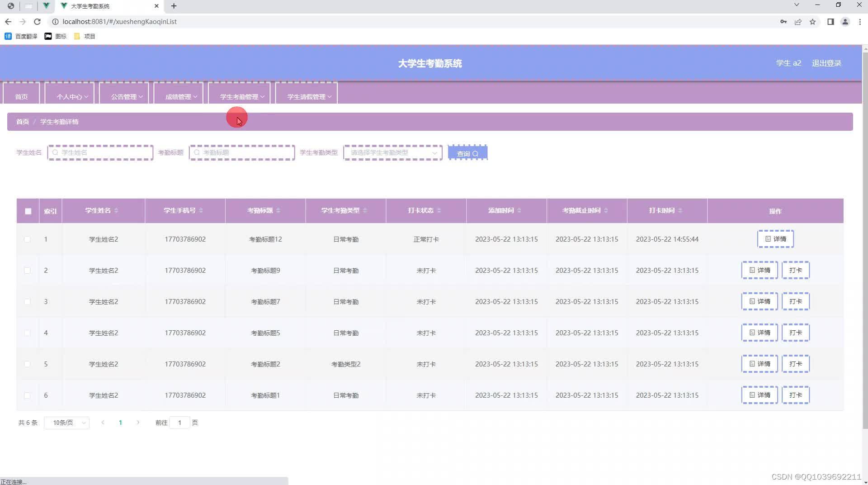The image size is (868, 485).
Task: Sort the 添加时间 column
Action: pos(519,210)
